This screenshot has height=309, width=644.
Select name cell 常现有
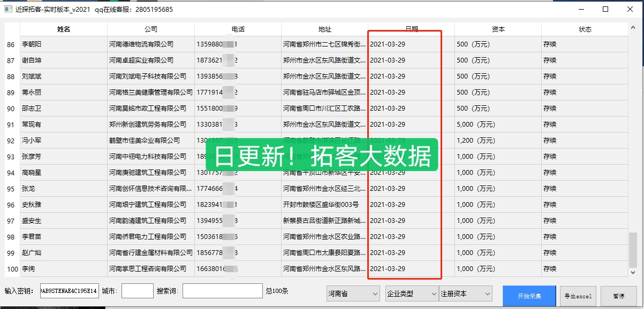coord(64,125)
